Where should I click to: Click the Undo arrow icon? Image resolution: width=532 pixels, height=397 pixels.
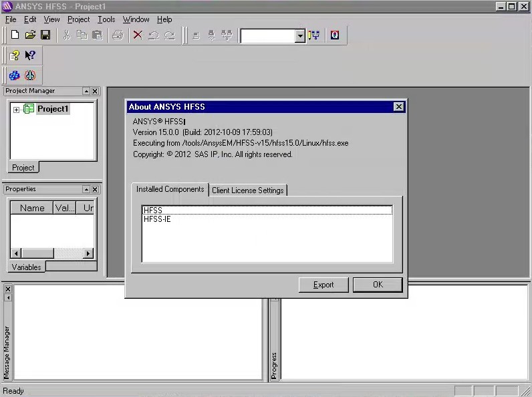[154, 35]
